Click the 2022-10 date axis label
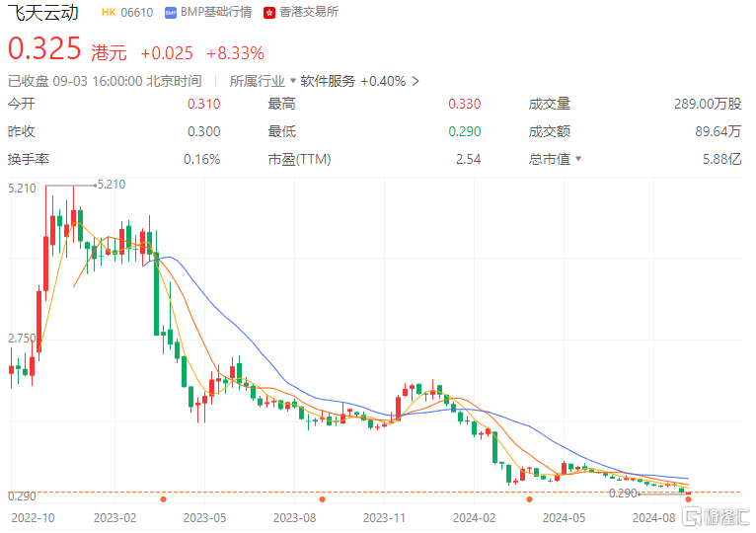This screenshot has width=756, height=533. [33, 518]
